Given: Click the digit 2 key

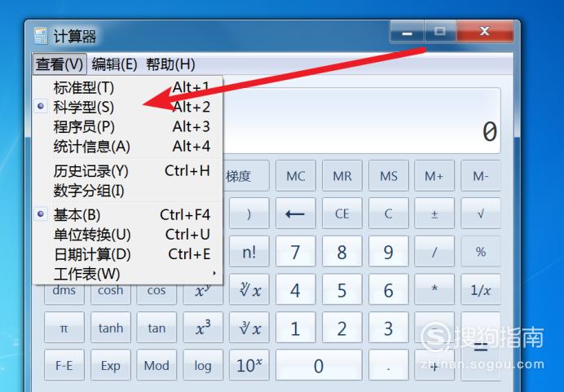Looking at the screenshot, I should tap(342, 328).
